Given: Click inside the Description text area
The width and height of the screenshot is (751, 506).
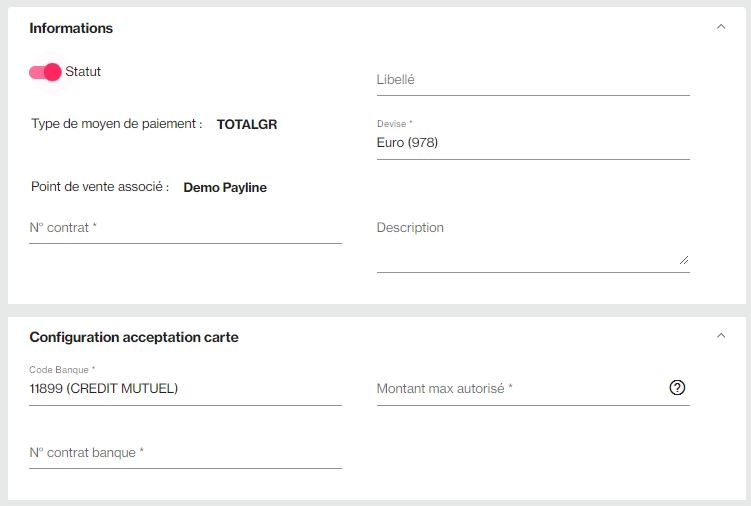Looking at the screenshot, I should 533,245.
